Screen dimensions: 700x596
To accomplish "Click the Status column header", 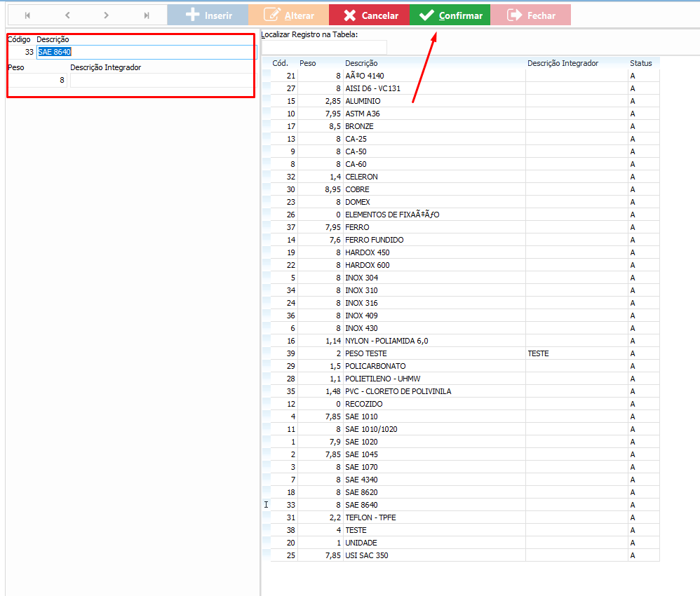I will point(641,63).
